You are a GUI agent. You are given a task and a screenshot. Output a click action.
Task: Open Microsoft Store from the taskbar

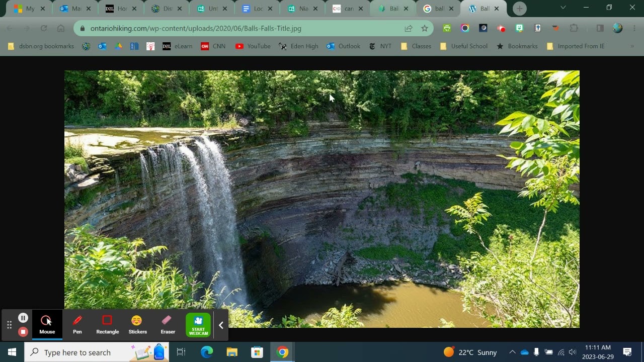[257, 352]
